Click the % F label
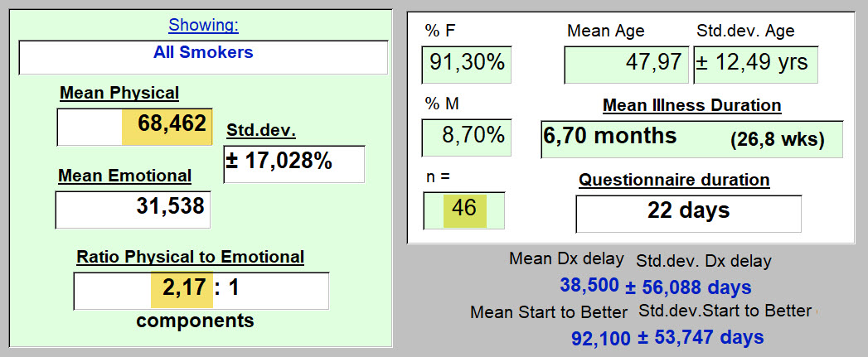 tap(439, 31)
